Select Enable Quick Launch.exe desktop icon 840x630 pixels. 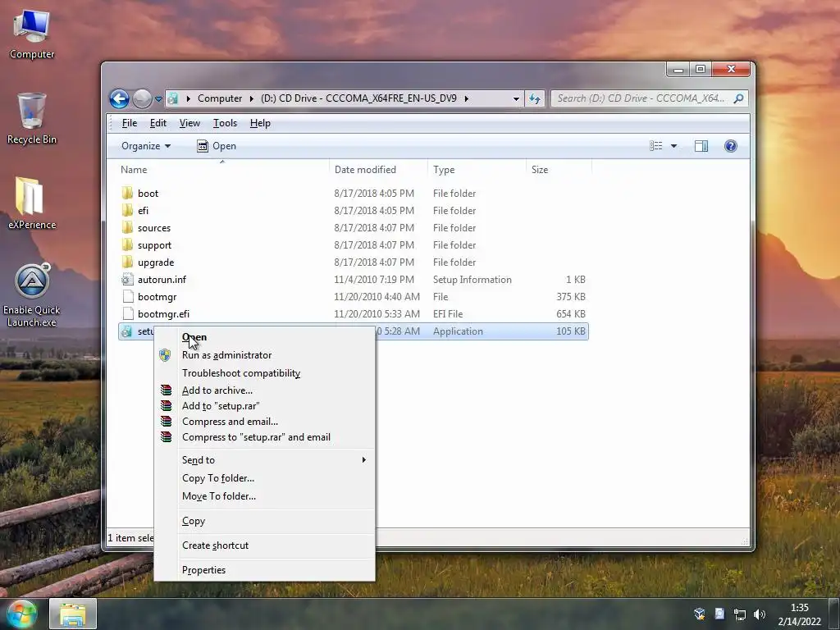click(x=32, y=295)
